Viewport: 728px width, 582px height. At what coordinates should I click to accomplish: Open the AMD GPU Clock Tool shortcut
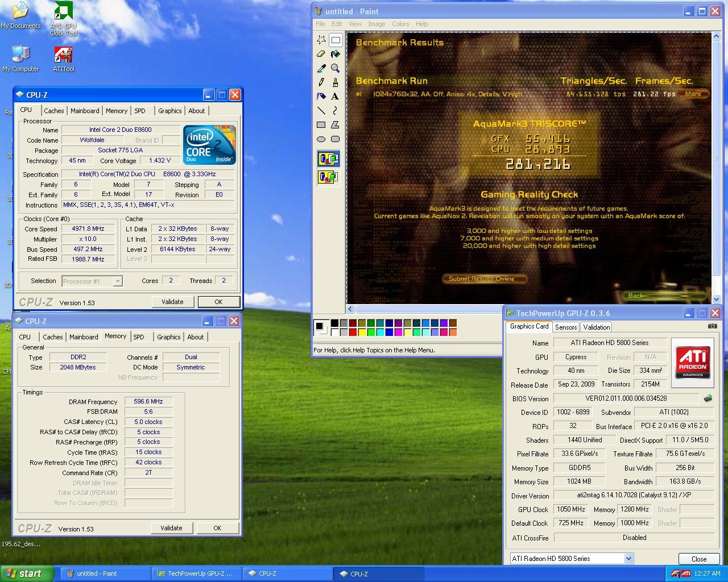click(x=63, y=19)
